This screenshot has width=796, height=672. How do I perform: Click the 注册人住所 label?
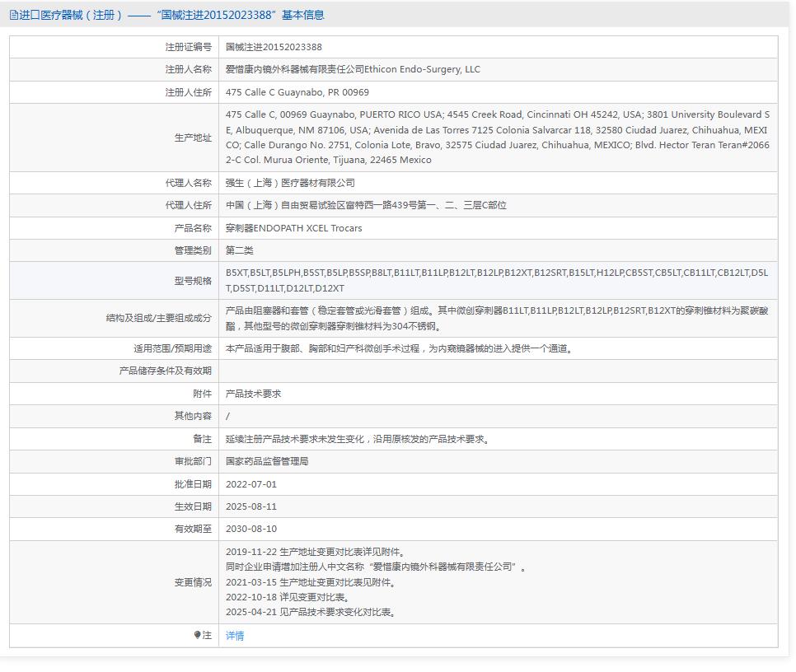(x=189, y=92)
